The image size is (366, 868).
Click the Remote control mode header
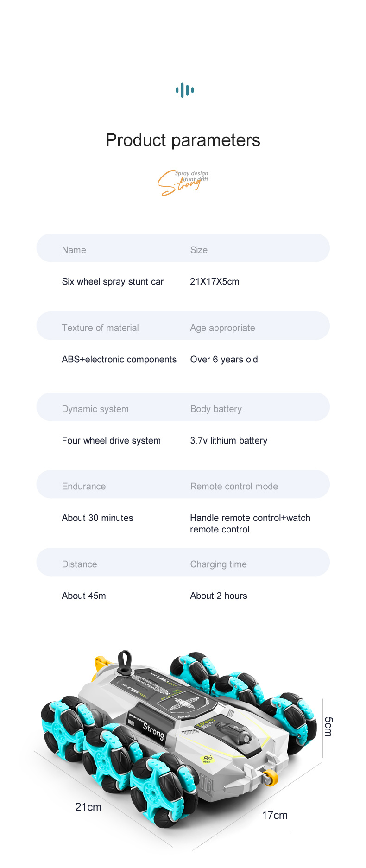click(234, 486)
